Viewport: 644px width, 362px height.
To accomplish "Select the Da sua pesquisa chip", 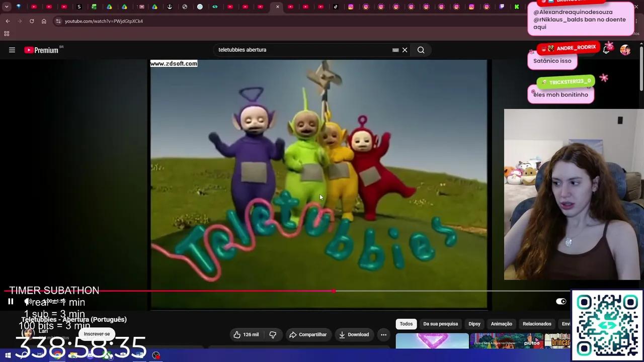I will tap(440, 324).
